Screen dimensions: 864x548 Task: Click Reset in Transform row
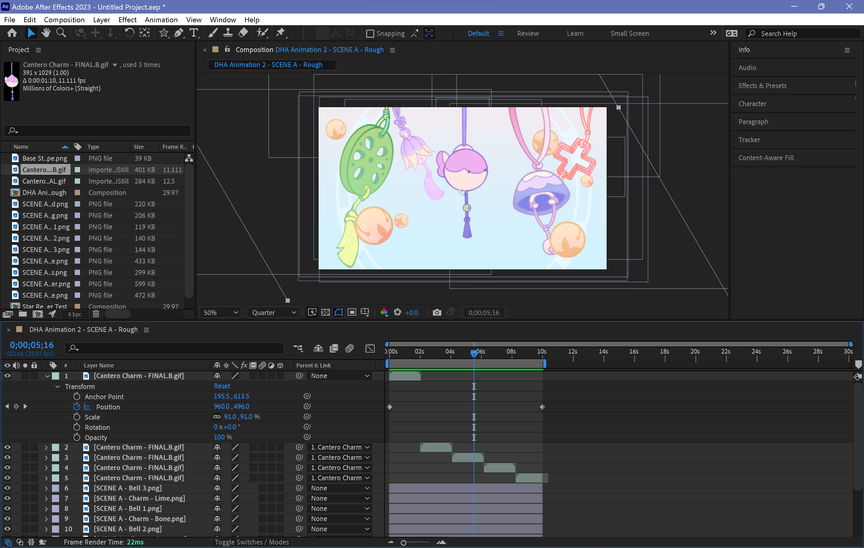tap(222, 387)
